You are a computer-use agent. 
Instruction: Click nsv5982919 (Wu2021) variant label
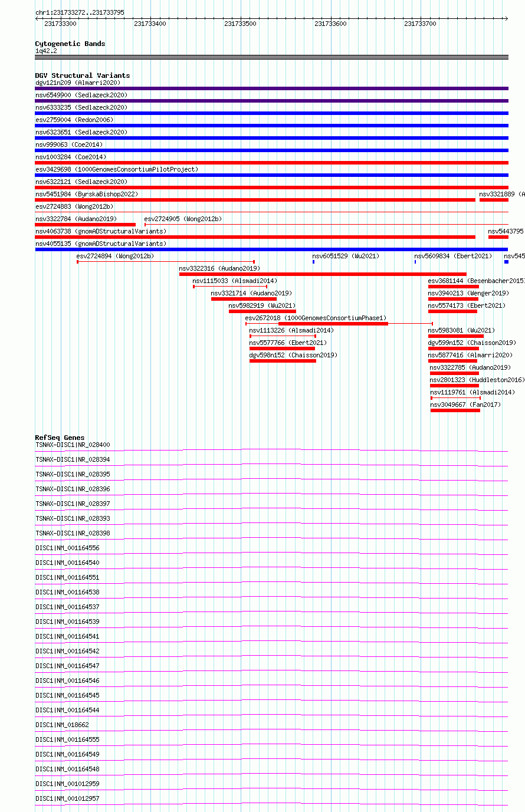click(x=262, y=305)
